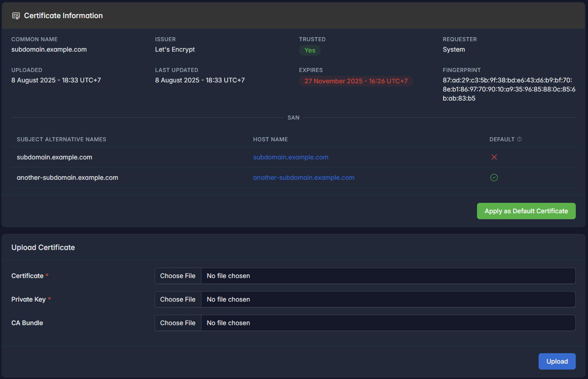
Task: Click the issuer 'Let's Encrypt' text
Action: point(175,49)
